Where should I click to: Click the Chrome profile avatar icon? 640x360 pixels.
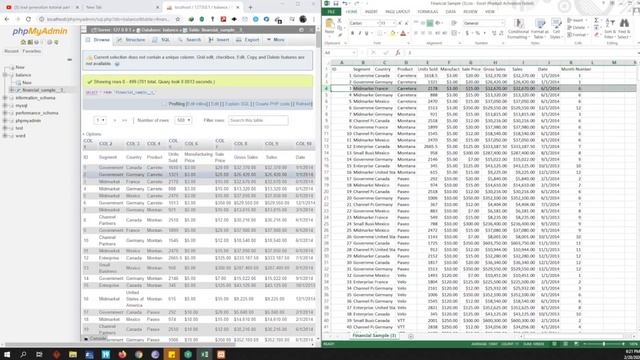tap(303, 19)
